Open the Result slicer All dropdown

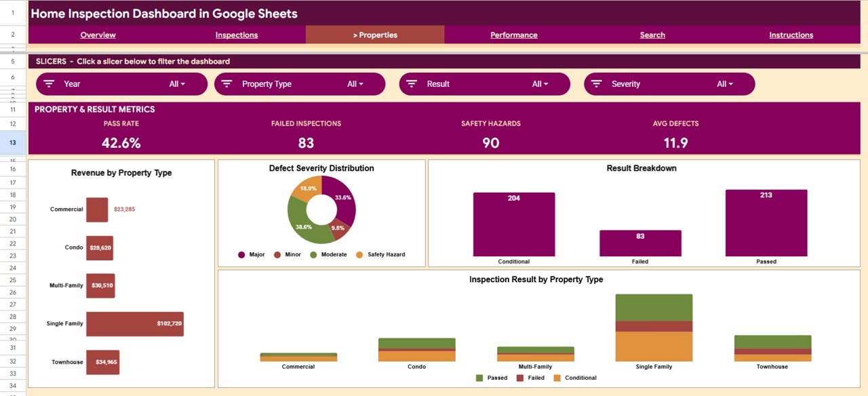point(540,84)
